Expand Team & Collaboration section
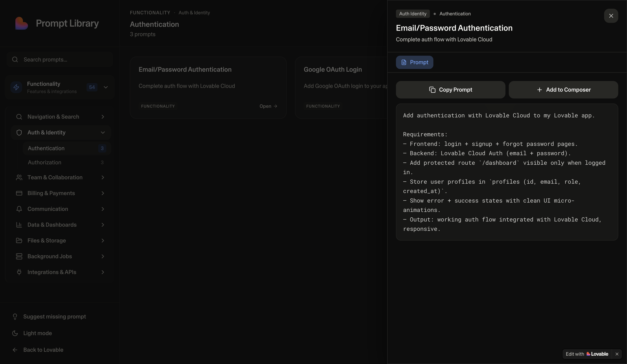The height and width of the screenshot is (364, 627). (103, 177)
